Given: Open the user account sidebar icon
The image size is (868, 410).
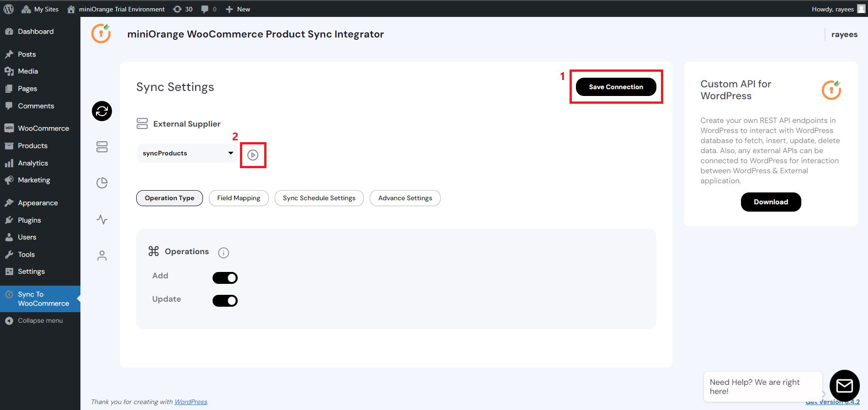Looking at the screenshot, I should (102, 256).
